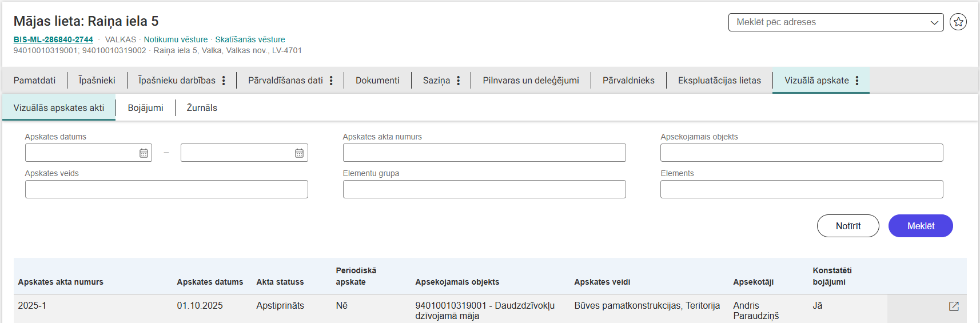Open the Notikumu vēsture link

(176, 39)
